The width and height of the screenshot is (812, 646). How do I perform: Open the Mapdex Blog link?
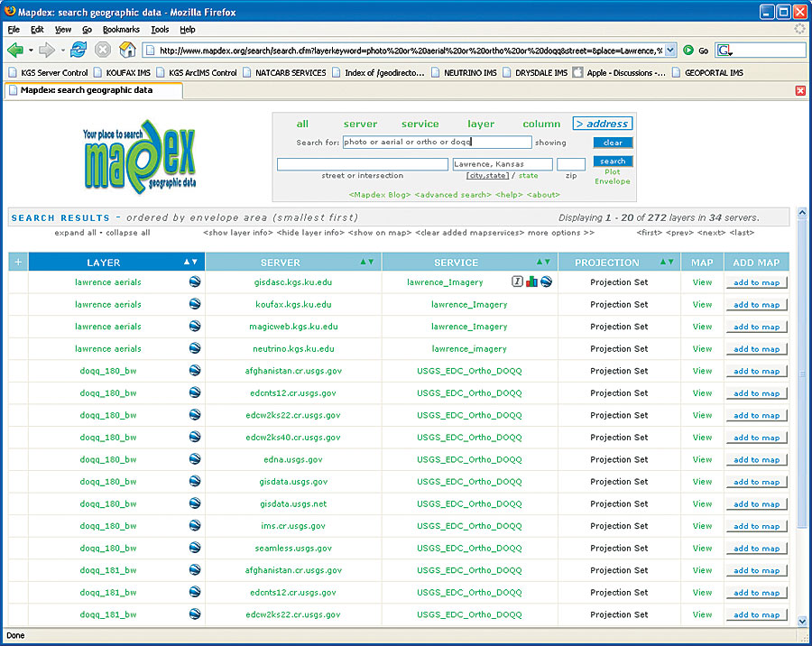380,195
